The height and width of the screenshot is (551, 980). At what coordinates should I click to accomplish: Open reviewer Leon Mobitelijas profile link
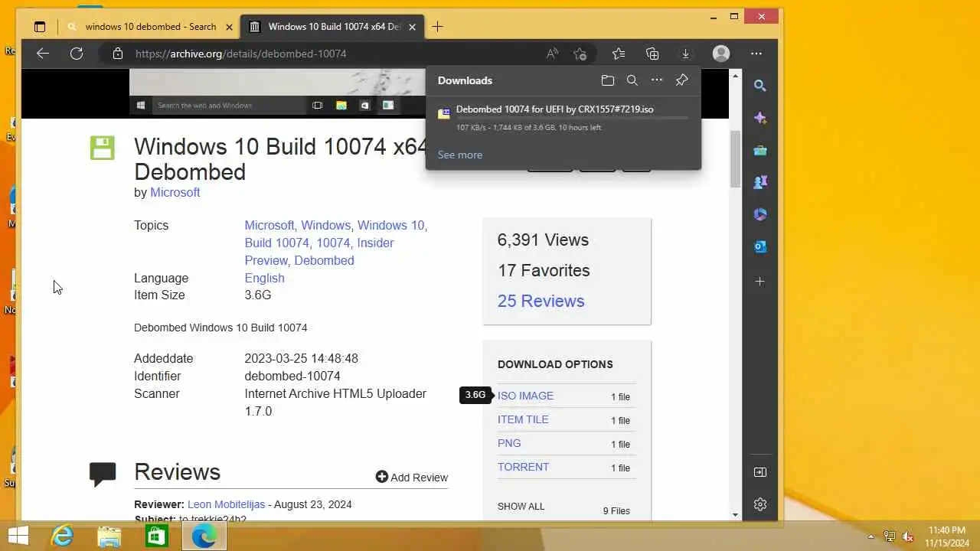[226, 504]
